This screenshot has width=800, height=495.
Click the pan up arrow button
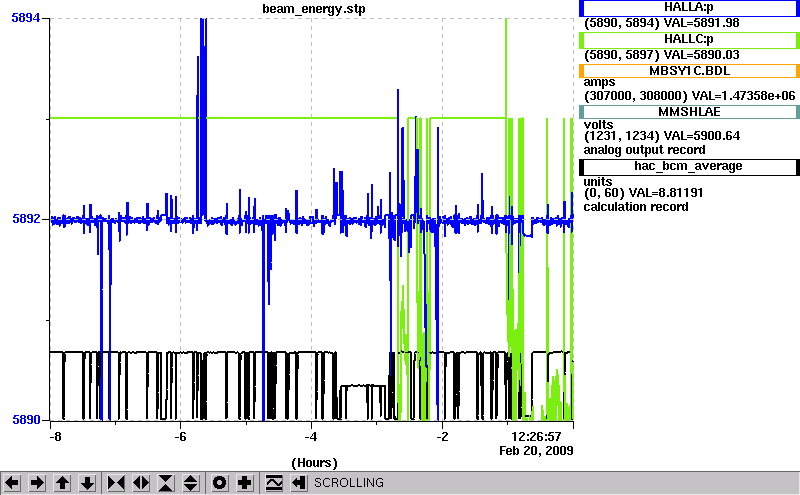(62, 483)
